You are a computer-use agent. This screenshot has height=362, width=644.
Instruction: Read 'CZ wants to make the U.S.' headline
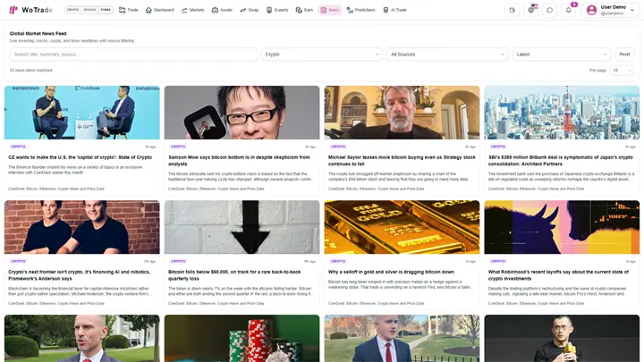pyautogui.click(x=80, y=157)
